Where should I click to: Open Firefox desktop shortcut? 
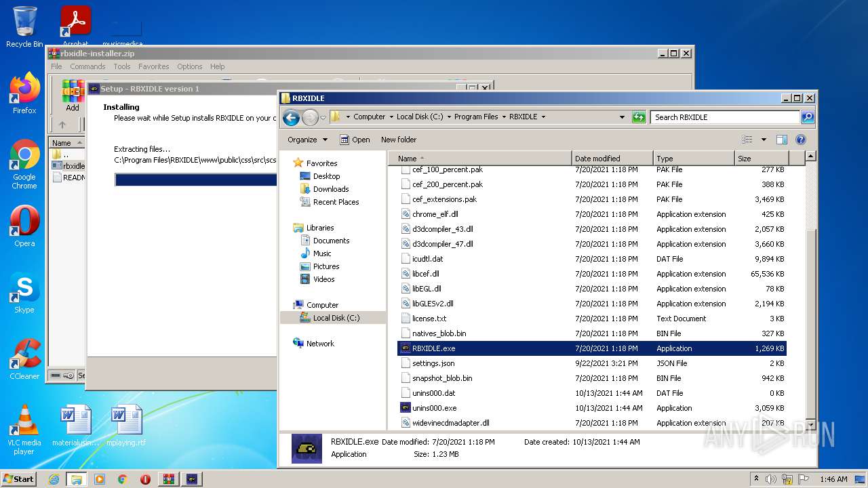pos(24,94)
